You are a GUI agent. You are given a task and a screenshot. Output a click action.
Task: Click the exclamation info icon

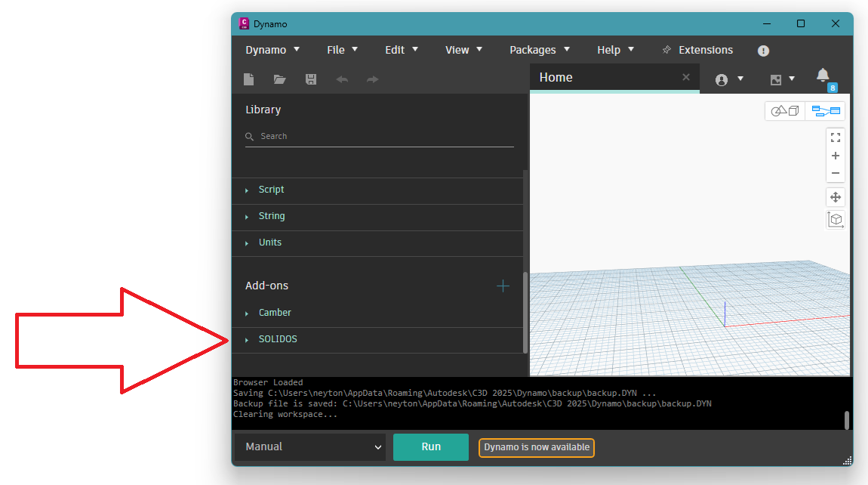click(763, 51)
